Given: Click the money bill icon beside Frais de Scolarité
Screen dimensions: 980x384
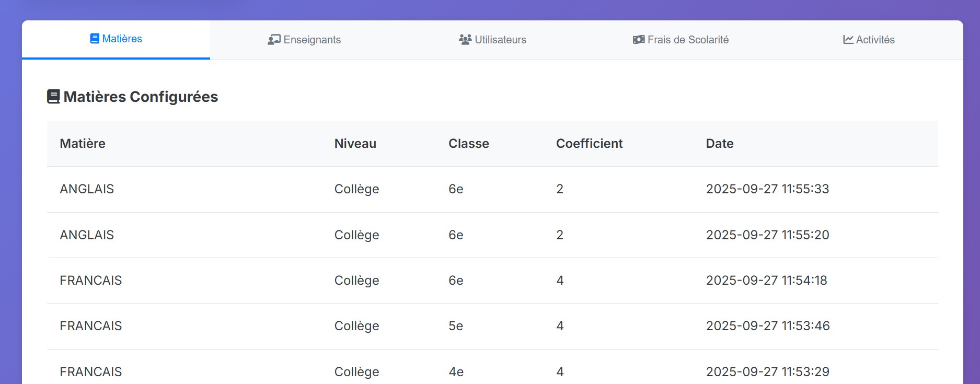Looking at the screenshot, I should (638, 40).
